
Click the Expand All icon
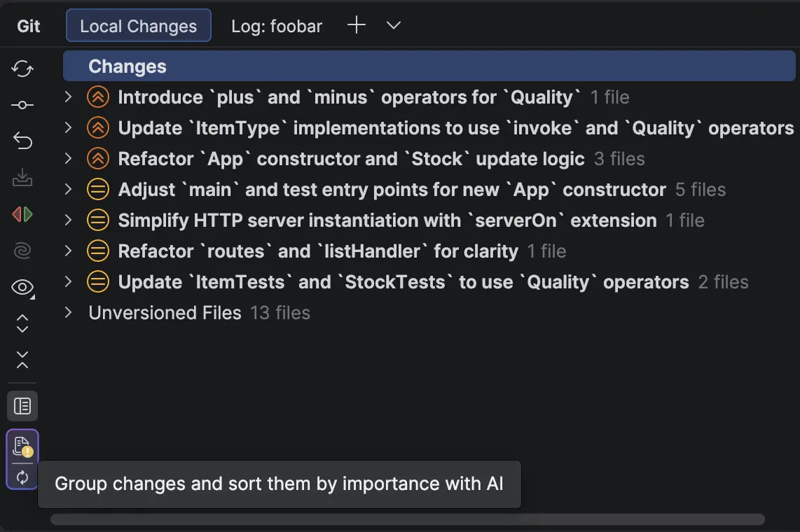(x=22, y=323)
